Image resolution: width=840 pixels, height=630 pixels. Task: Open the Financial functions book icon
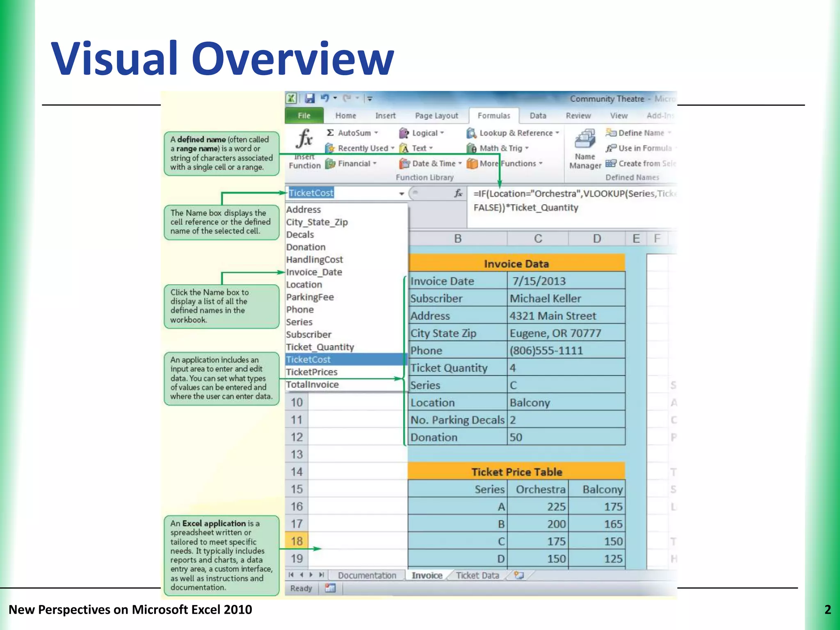(x=330, y=164)
